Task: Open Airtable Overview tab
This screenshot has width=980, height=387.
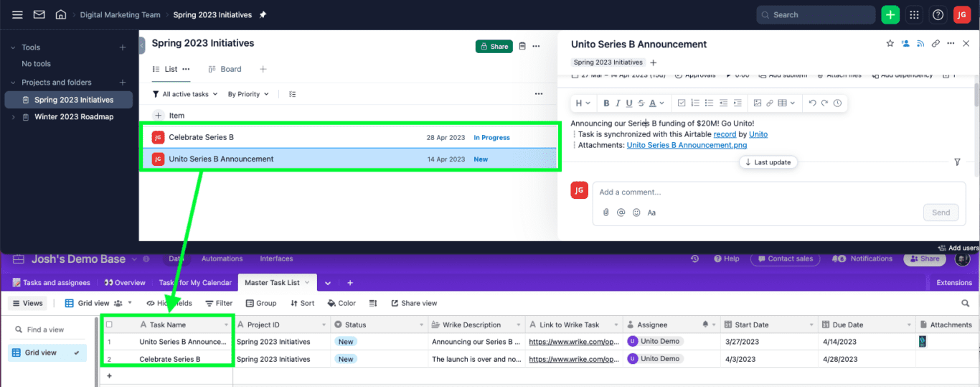Action: point(125,283)
